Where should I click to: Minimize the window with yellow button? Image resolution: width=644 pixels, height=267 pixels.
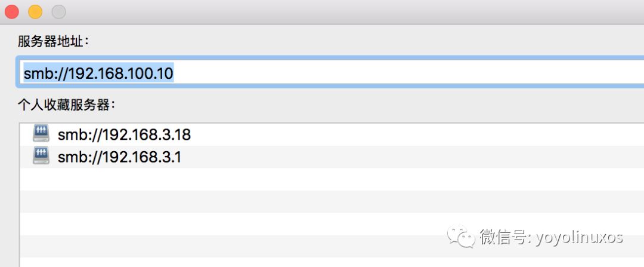[35, 11]
